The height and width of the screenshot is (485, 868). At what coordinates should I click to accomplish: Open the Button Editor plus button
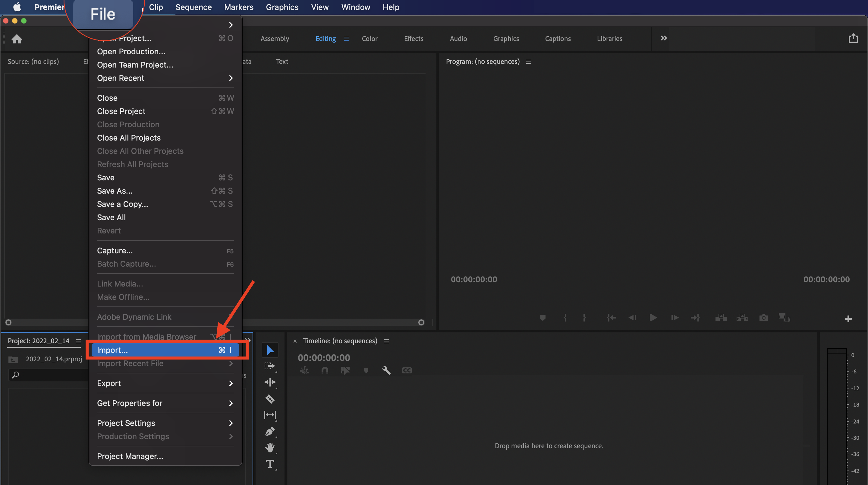coord(848,319)
